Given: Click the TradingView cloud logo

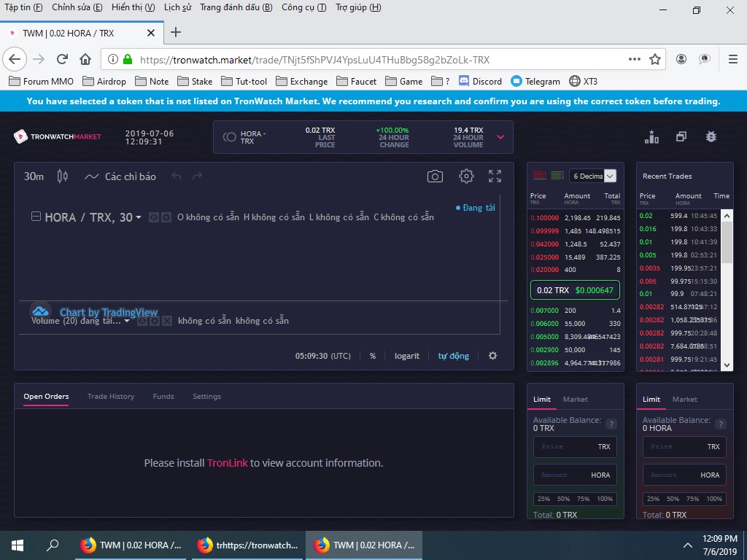Looking at the screenshot, I should tap(41, 311).
